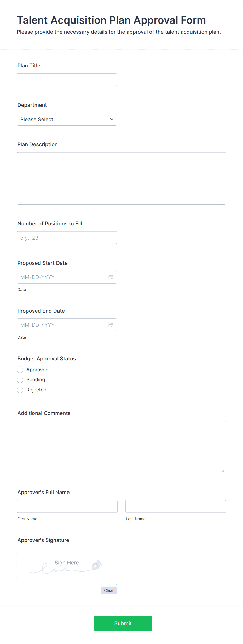Select the Approved radio button
The height and width of the screenshot is (644, 243).
point(20,370)
